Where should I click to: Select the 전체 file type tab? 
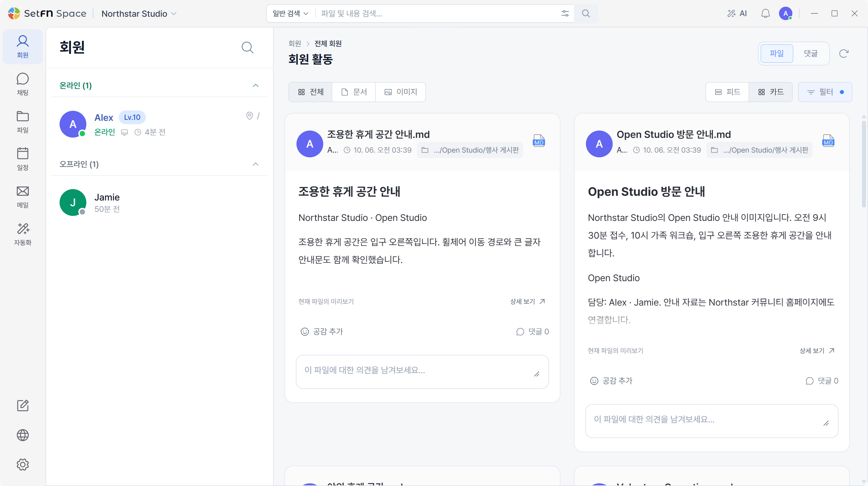pos(311,92)
